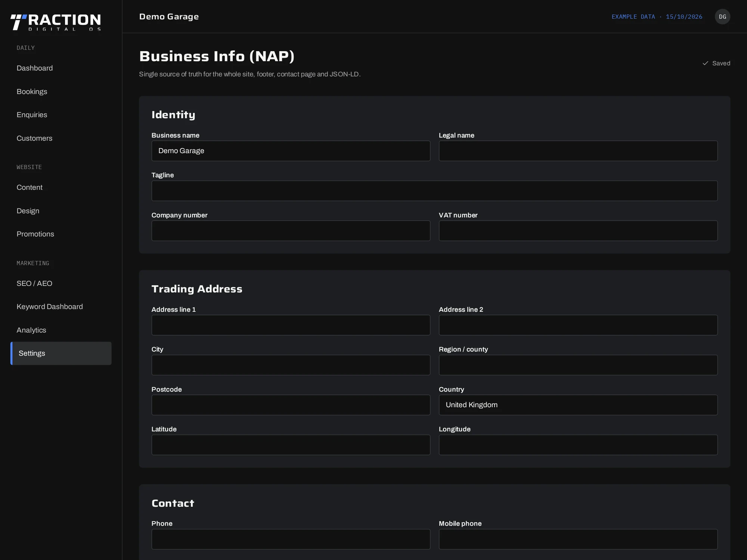Click the Traction Digital OS logo
747x560 pixels.
(x=56, y=22)
